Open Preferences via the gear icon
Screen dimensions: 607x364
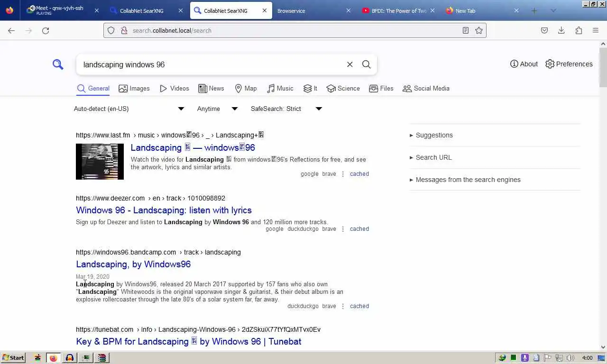(569, 64)
